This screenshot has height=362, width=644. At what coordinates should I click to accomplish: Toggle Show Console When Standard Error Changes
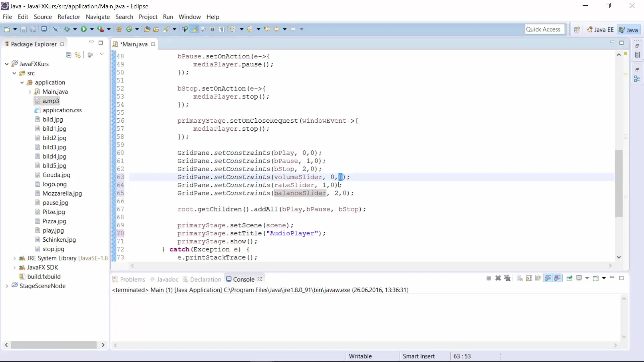557,278
